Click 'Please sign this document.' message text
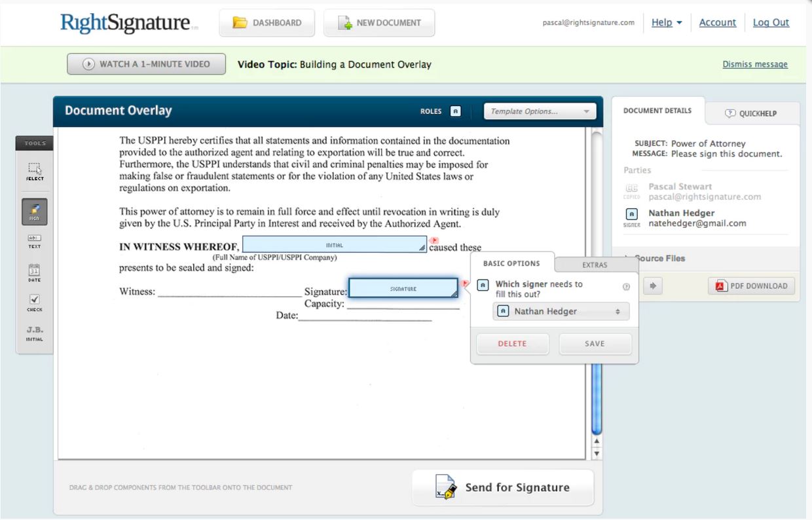The image size is (812, 520). pyautogui.click(x=726, y=154)
